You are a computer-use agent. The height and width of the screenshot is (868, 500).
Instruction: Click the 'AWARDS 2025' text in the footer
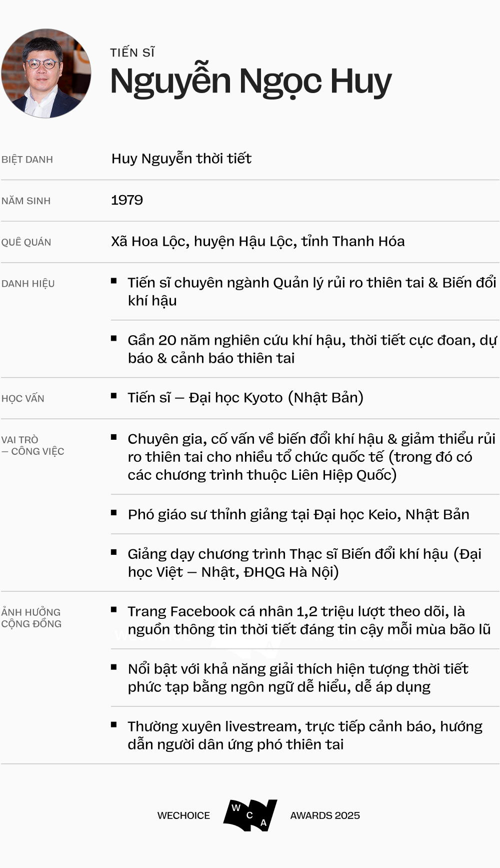point(325,815)
